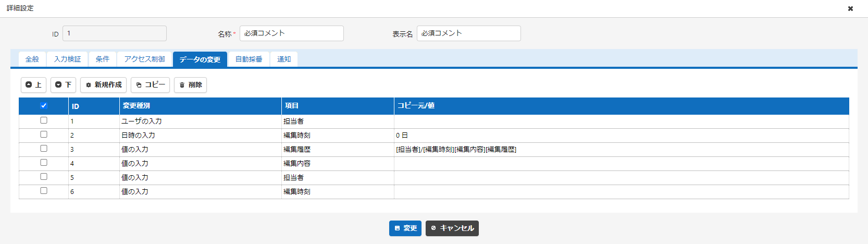The height and width of the screenshot is (244, 868).
Task: Click the コピー元/値 column header
Action: click(622, 106)
